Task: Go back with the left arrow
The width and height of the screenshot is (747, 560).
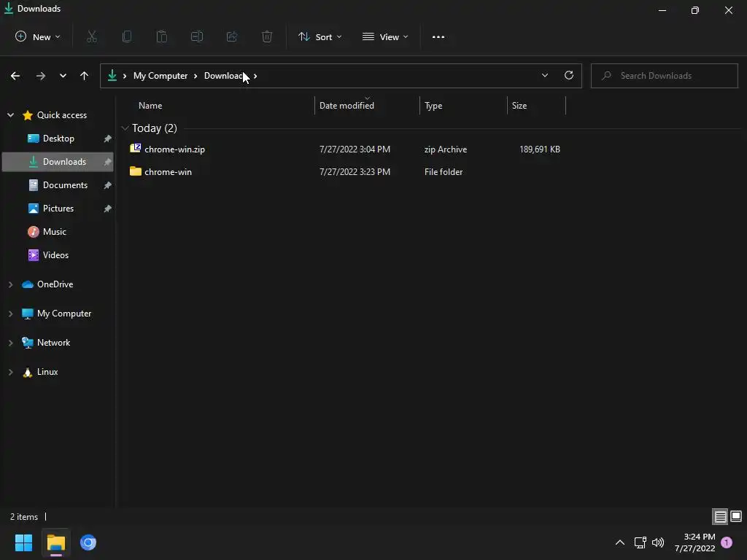Action: [x=15, y=76]
